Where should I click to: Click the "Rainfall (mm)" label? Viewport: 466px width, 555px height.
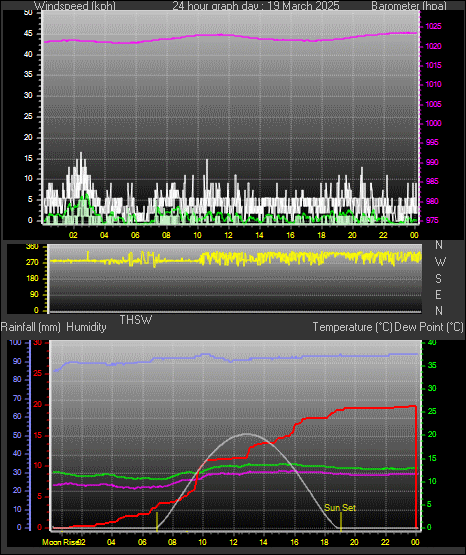click(x=31, y=327)
